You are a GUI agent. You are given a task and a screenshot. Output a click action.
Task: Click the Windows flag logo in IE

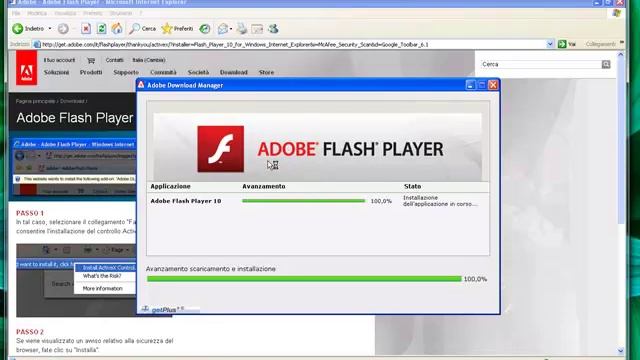tap(617, 13)
